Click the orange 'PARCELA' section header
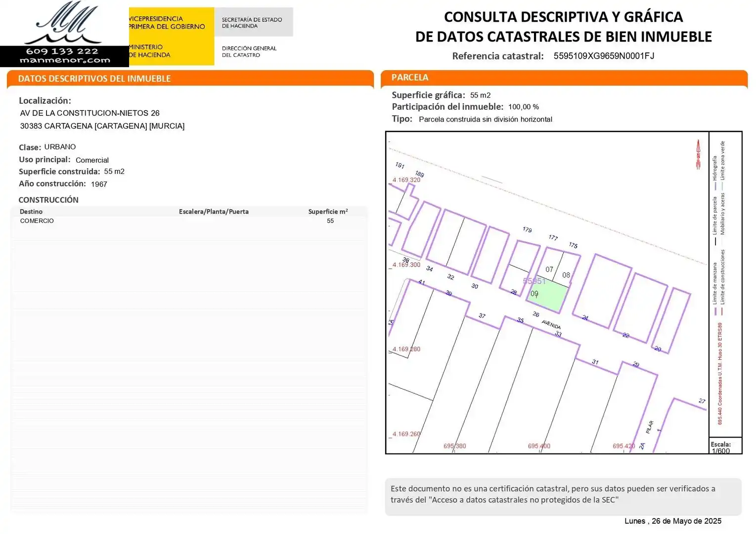 pos(410,77)
